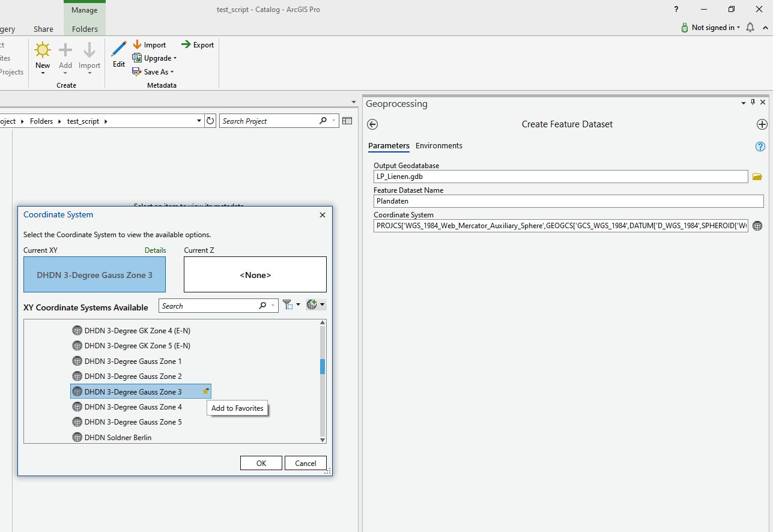This screenshot has height=532, width=773.
Task: Open ArcGIS Pro help question mark
Action: coord(677,10)
